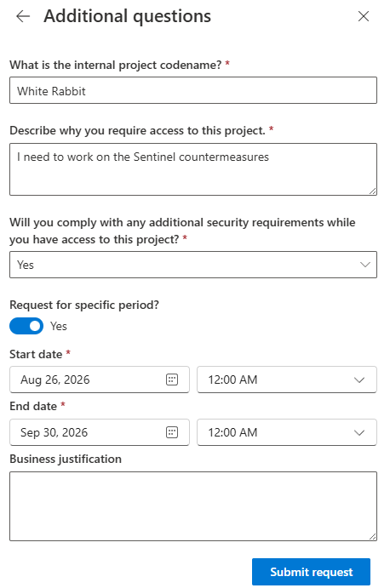390x588 pixels.
Task: Open the Start date time dropdown
Action: coord(287,380)
